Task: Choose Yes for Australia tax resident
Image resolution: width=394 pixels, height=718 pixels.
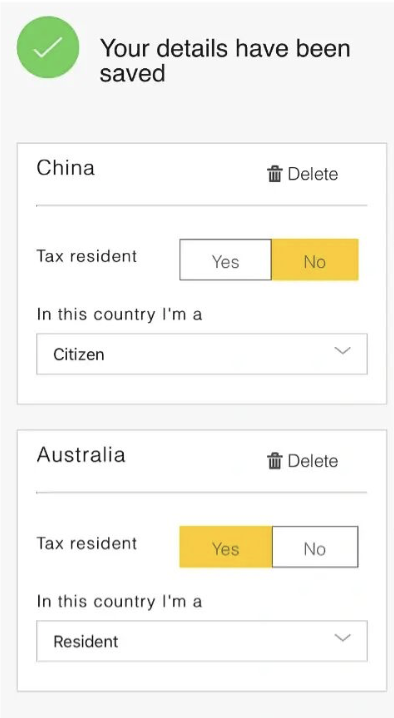Action: [x=225, y=547]
